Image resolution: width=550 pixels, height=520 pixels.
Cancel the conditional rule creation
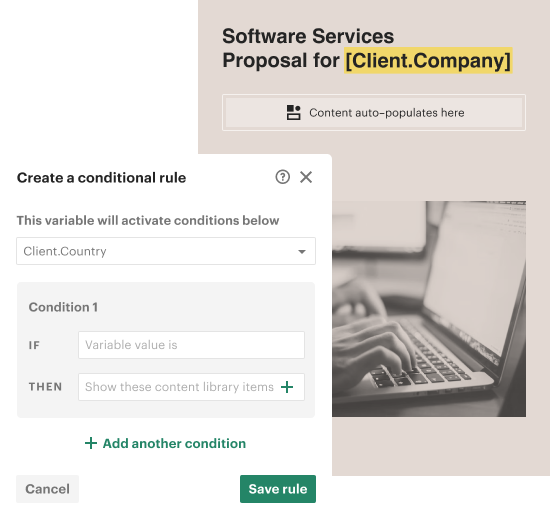click(47, 489)
